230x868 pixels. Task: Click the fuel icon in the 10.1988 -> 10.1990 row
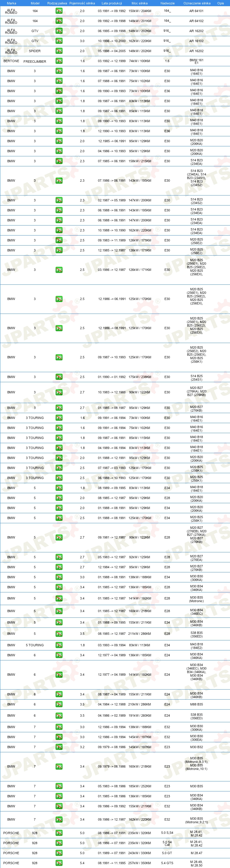coord(59,231)
